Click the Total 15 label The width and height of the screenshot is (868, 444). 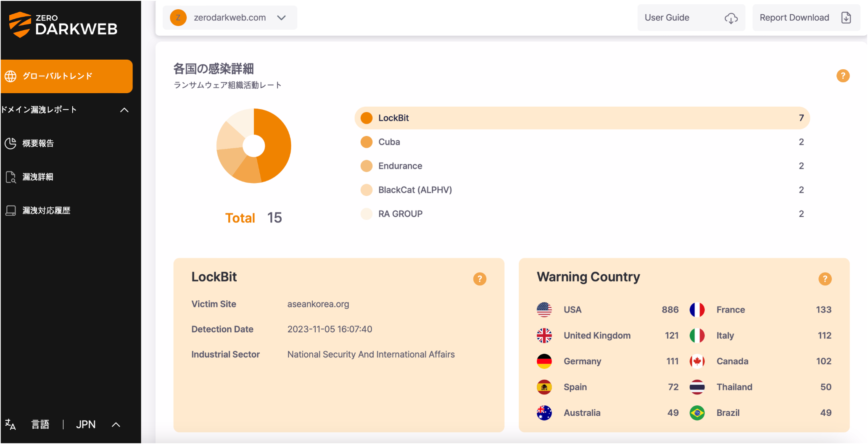tap(253, 218)
